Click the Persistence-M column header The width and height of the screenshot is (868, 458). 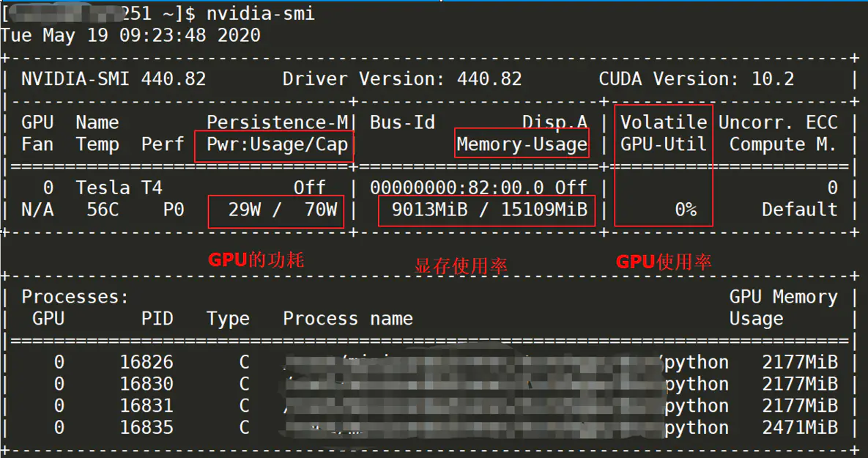coord(278,122)
